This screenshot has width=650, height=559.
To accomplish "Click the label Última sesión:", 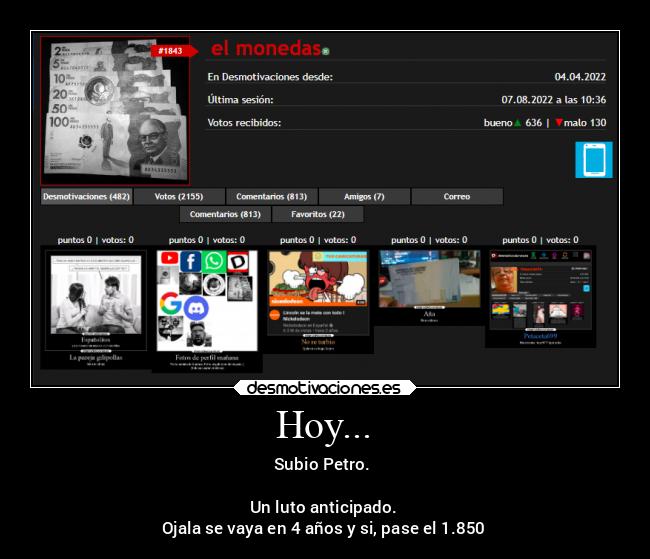I will click(240, 100).
